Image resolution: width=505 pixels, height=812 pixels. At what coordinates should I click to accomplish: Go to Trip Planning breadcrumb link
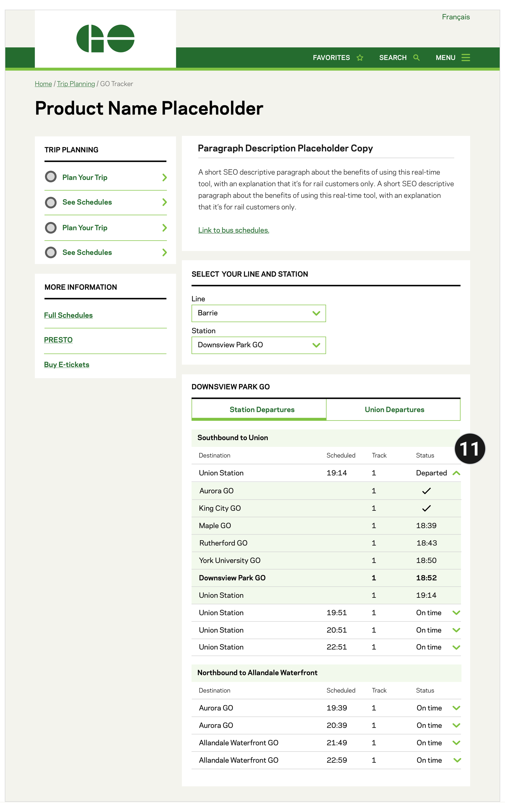point(76,84)
